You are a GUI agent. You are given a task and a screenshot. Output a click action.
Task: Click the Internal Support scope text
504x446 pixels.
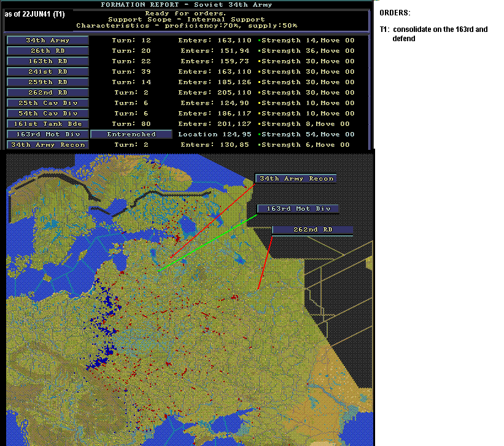pyautogui.click(x=226, y=19)
